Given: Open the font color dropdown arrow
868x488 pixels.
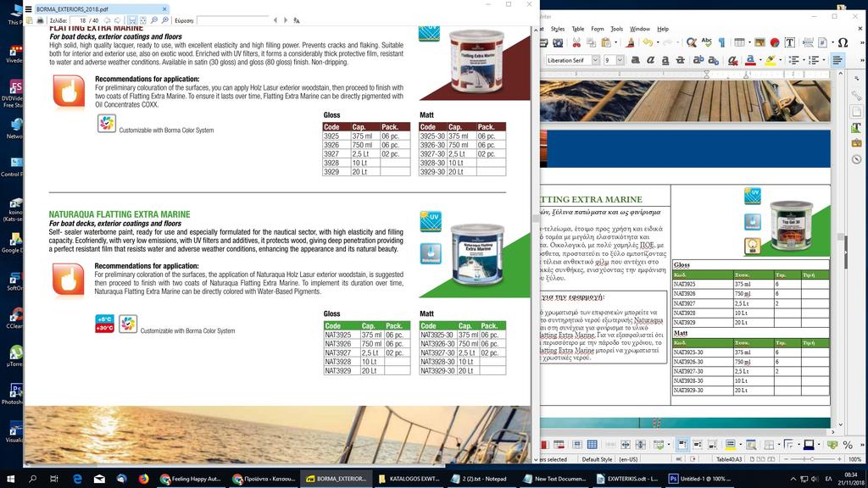Looking at the screenshot, I should point(759,60).
